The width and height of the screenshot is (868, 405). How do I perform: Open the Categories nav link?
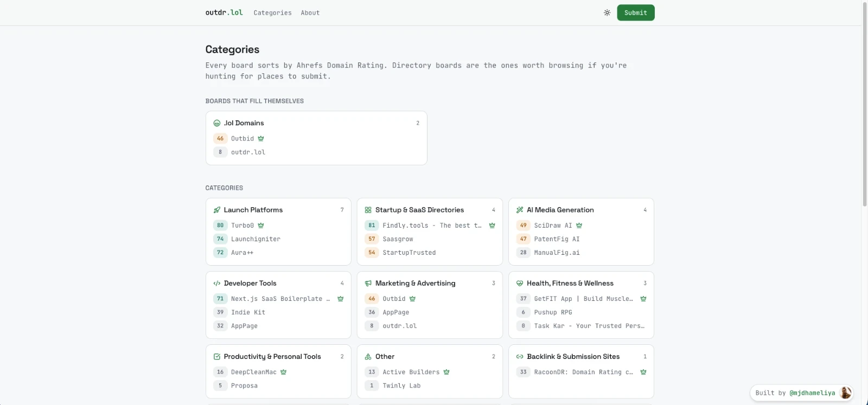[x=272, y=13]
